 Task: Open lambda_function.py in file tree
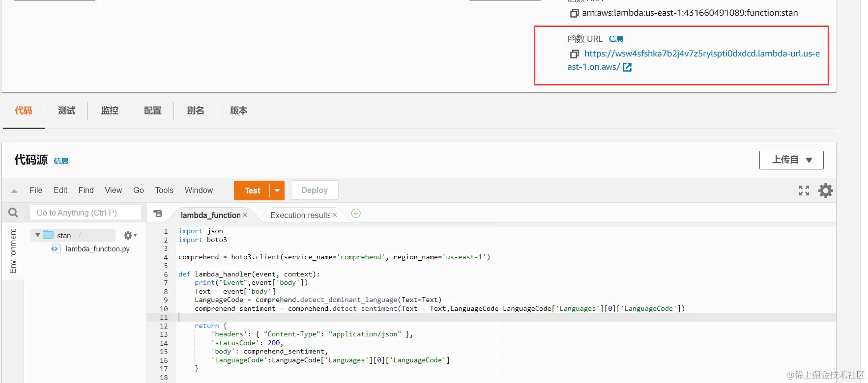(x=97, y=249)
